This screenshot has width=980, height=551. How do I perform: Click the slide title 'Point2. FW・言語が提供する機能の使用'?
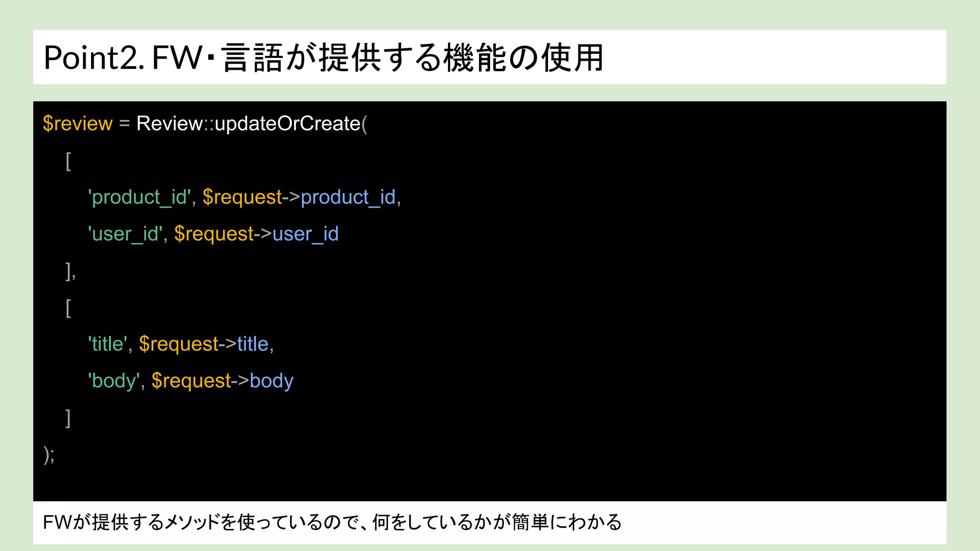[323, 57]
